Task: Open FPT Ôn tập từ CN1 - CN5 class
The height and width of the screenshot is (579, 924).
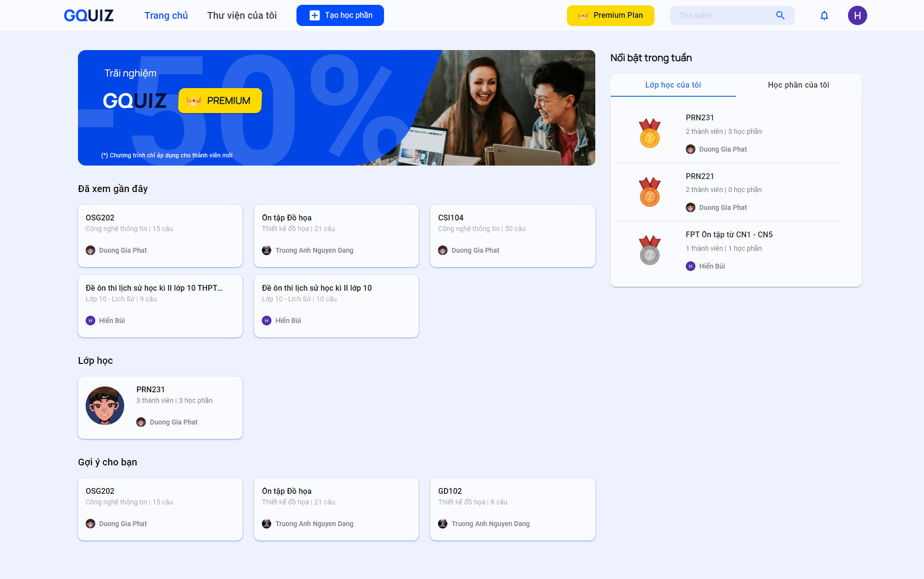Action: coord(729,234)
